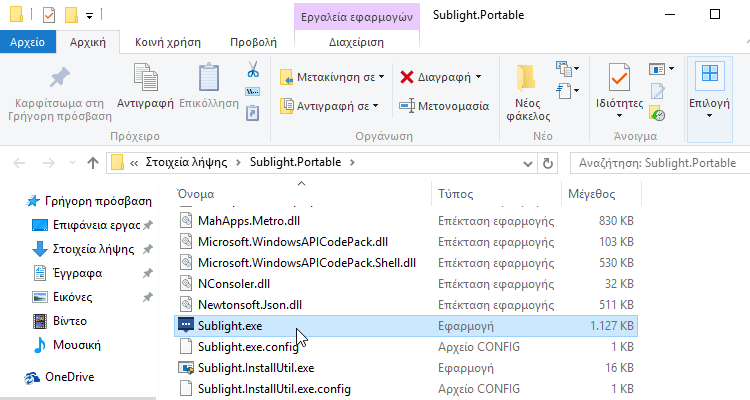Select Έγγραφα in the sidebar
The width and height of the screenshot is (750, 400).
click(x=77, y=273)
